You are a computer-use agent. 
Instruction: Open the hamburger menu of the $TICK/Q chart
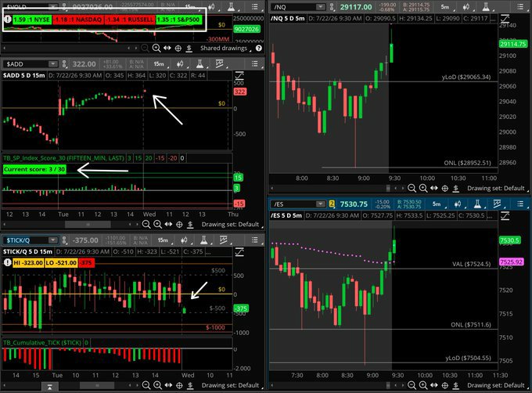pyautogui.click(x=254, y=240)
